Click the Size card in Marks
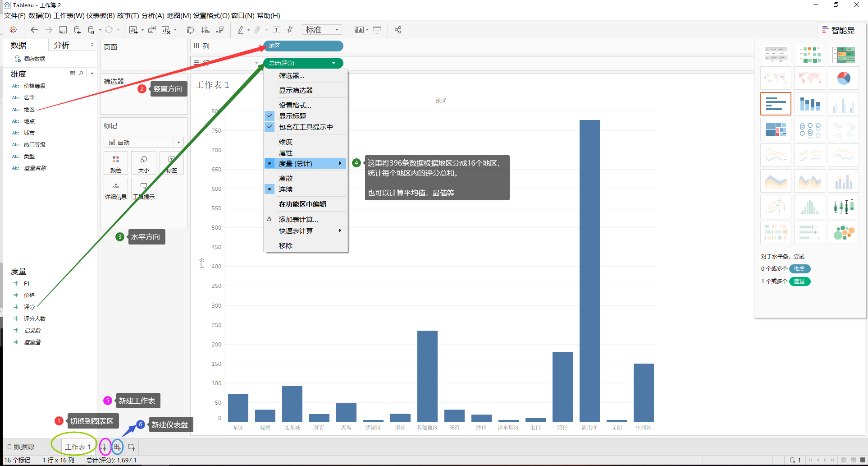 point(144,163)
